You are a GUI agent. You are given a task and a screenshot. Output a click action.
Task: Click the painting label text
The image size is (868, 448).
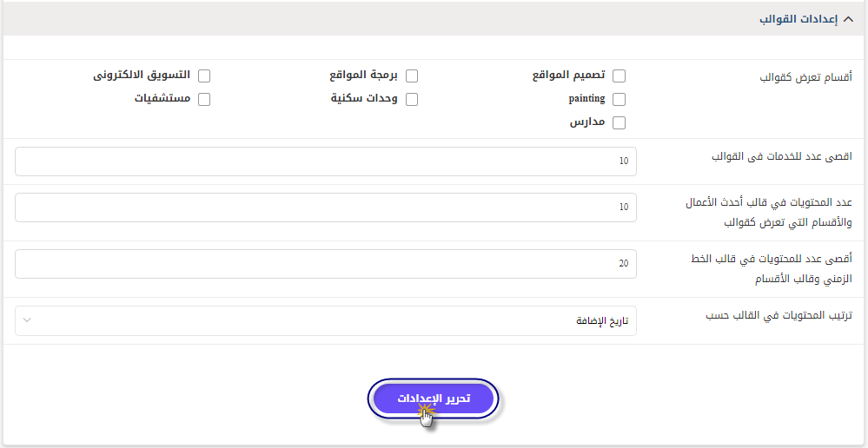tap(586, 99)
